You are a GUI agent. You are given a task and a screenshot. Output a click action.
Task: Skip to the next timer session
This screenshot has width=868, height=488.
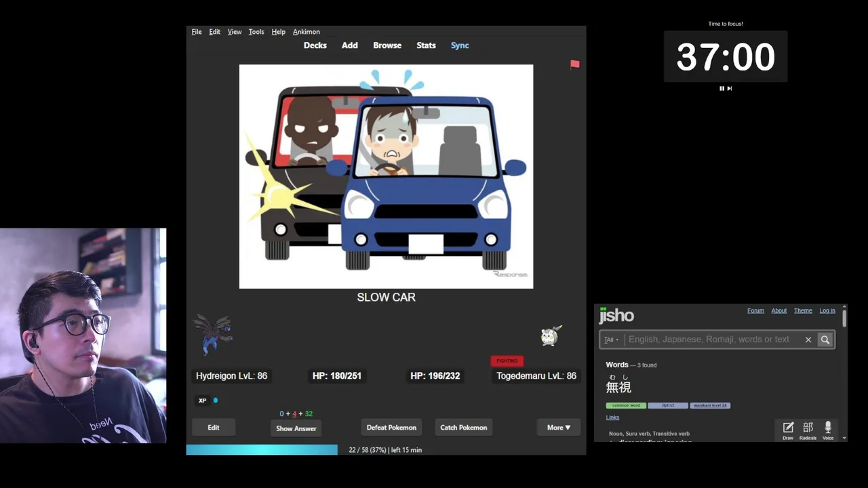point(730,88)
